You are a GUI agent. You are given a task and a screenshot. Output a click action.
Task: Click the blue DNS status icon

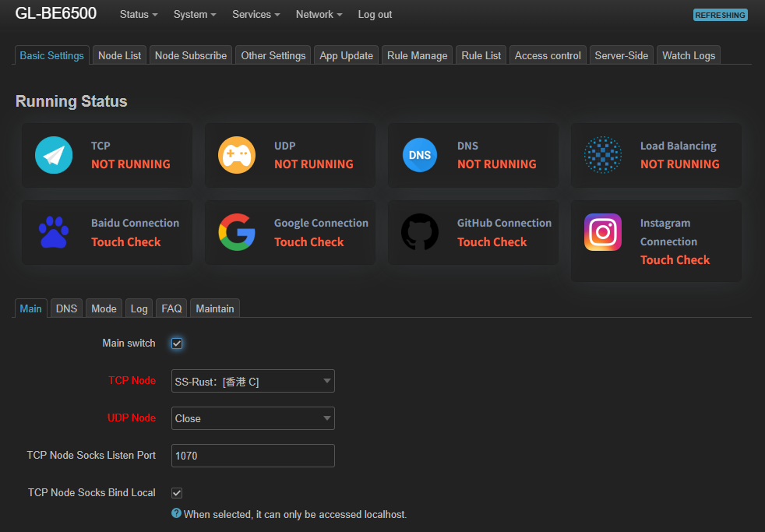(420, 155)
